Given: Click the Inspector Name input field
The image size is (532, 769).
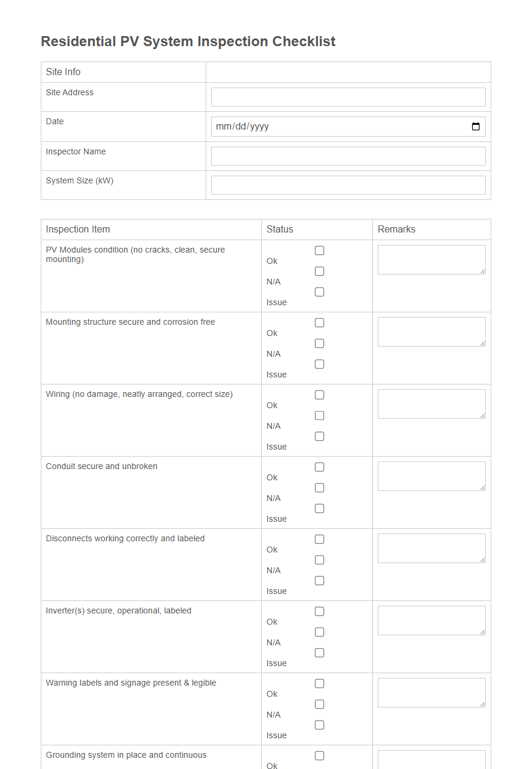Looking at the screenshot, I should pyautogui.click(x=348, y=156).
